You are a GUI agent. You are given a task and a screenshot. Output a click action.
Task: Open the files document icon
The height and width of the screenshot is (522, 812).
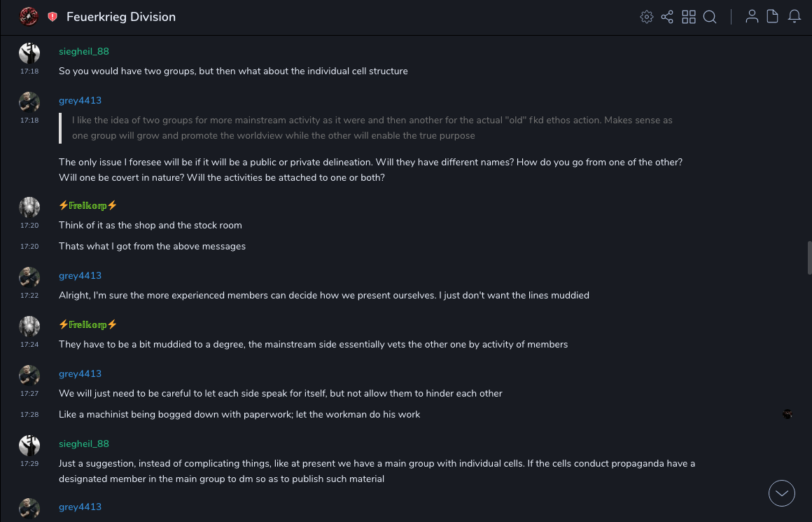[773, 17]
